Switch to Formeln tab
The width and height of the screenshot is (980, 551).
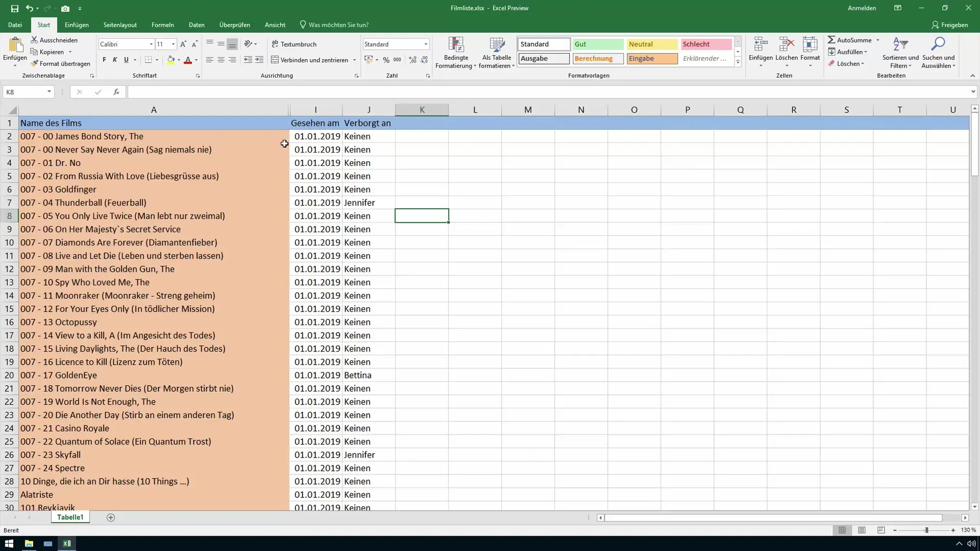162,24
